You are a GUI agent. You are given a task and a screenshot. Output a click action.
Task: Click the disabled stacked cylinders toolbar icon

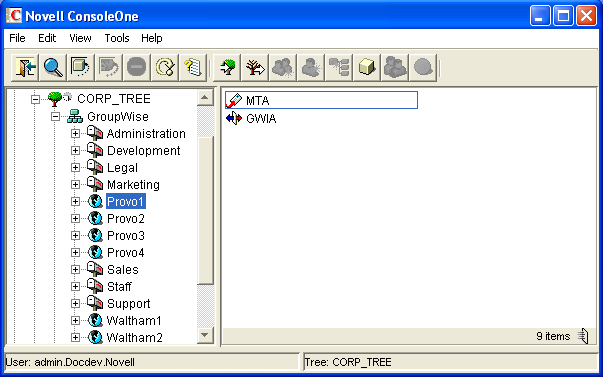pyautogui.click(x=395, y=67)
